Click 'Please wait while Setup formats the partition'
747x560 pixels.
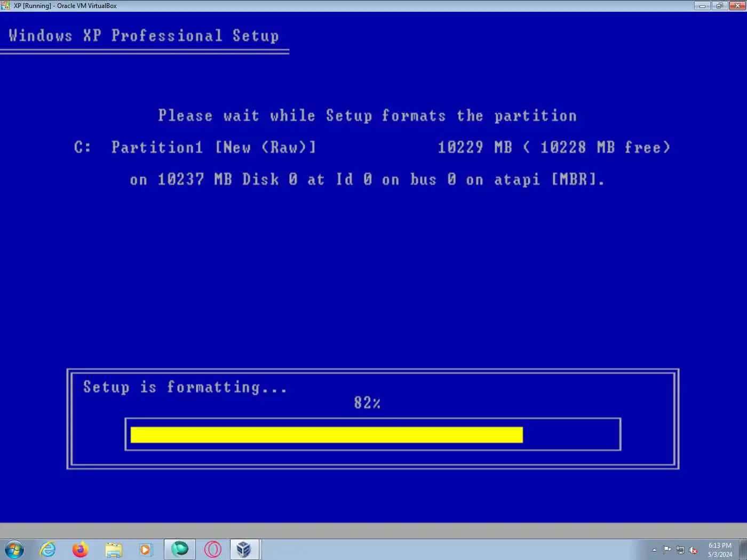(367, 116)
